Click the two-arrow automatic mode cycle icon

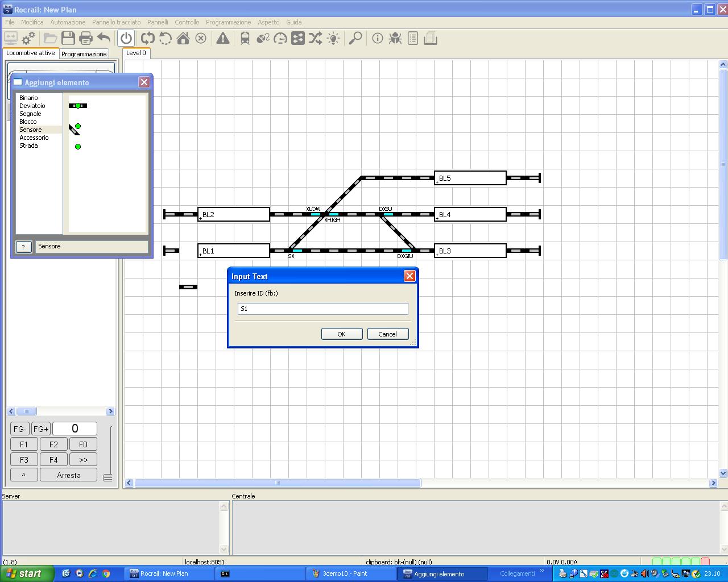click(x=148, y=38)
